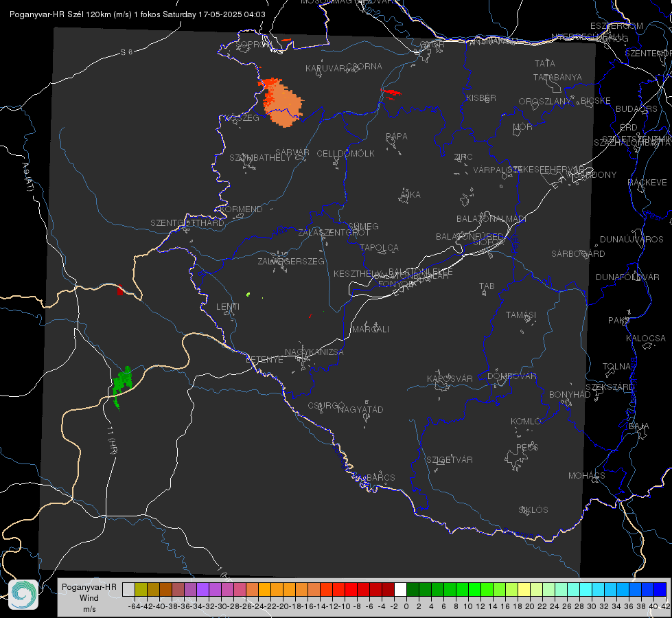672x618 pixels.
Task: Click the PÉCS city label
Action: pyautogui.click(x=526, y=447)
